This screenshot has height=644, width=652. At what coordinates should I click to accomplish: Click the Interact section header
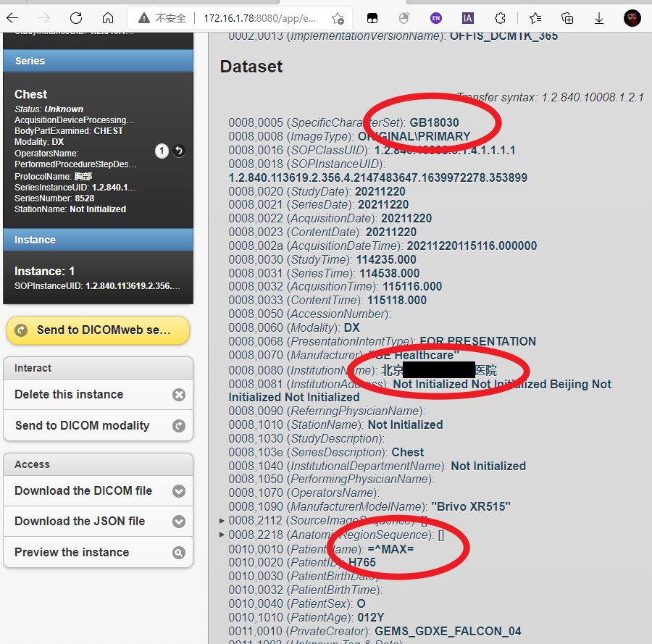pos(98,368)
